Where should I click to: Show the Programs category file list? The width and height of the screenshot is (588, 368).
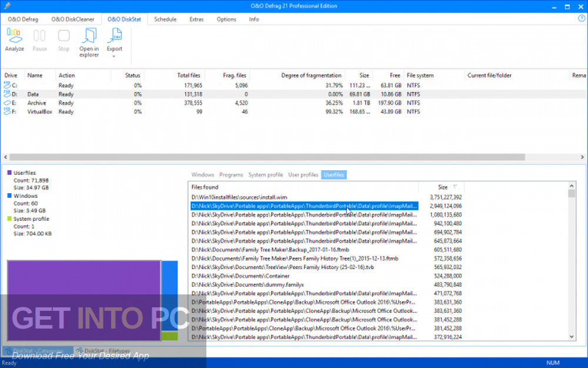tap(231, 175)
